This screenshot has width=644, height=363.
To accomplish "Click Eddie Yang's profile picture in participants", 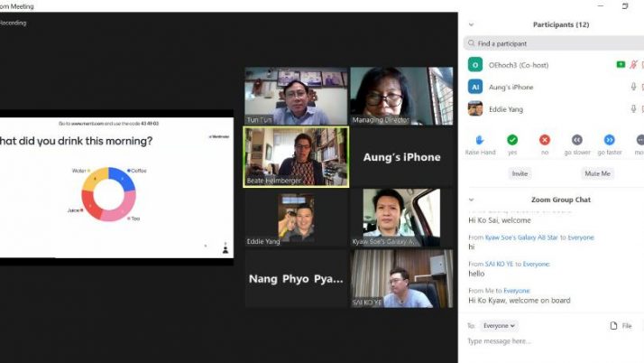I will (x=475, y=109).
